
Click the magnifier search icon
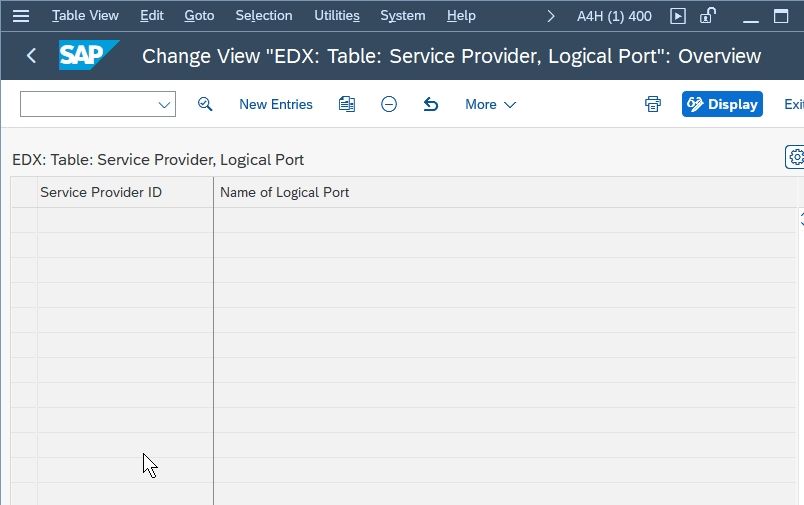point(205,104)
